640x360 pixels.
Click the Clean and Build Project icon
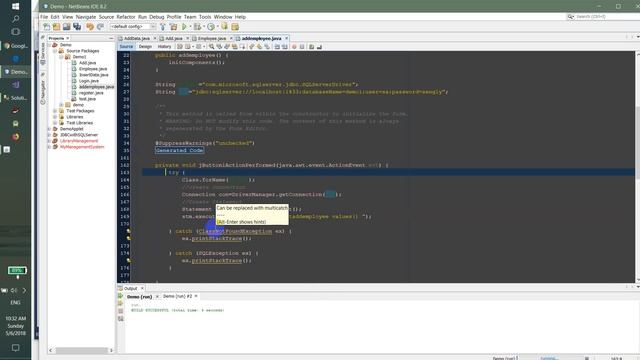pos(173,27)
